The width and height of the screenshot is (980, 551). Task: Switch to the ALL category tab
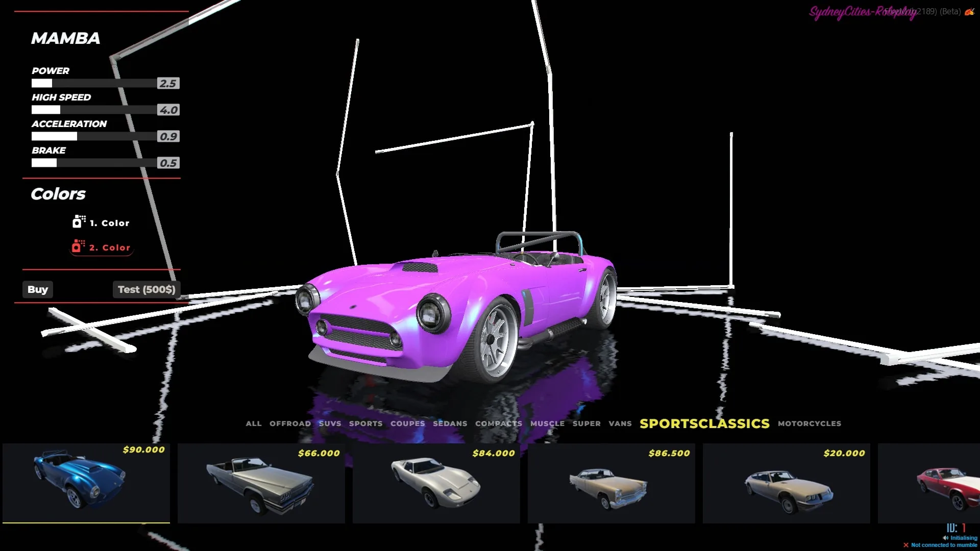coord(253,423)
